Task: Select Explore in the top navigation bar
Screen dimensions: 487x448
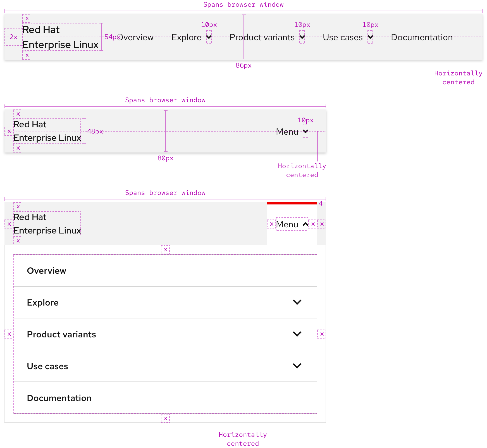Action: [x=186, y=37]
